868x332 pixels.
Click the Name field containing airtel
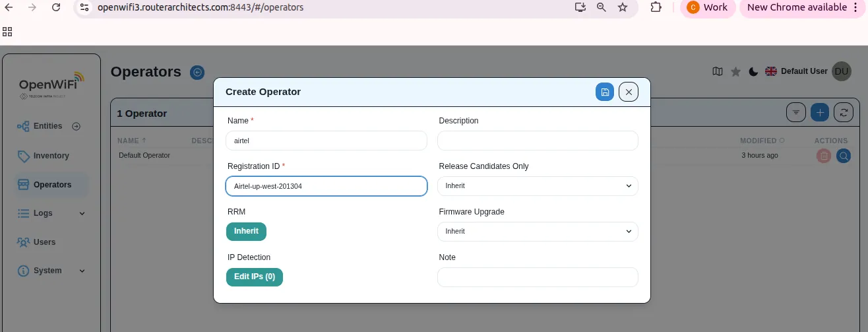pos(326,141)
